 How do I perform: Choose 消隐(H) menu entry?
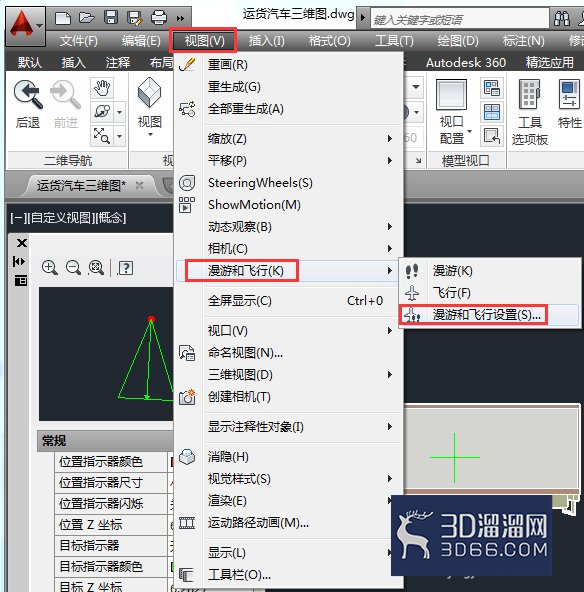point(288,457)
